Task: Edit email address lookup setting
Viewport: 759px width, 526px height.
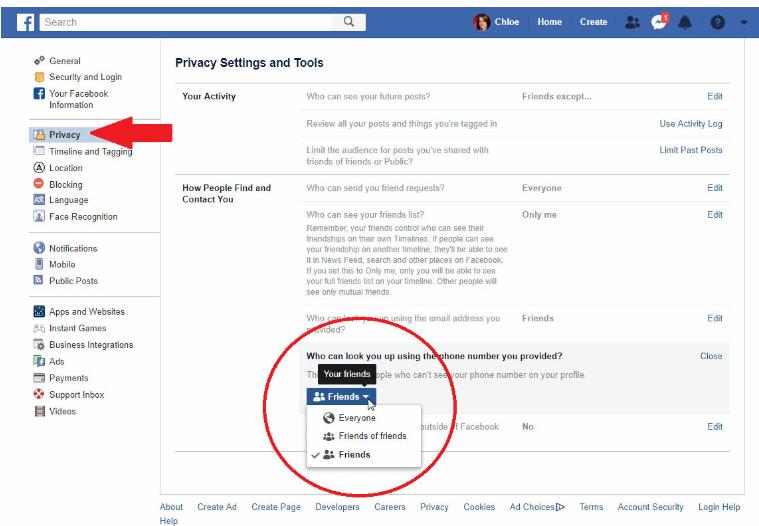Action: tap(714, 318)
